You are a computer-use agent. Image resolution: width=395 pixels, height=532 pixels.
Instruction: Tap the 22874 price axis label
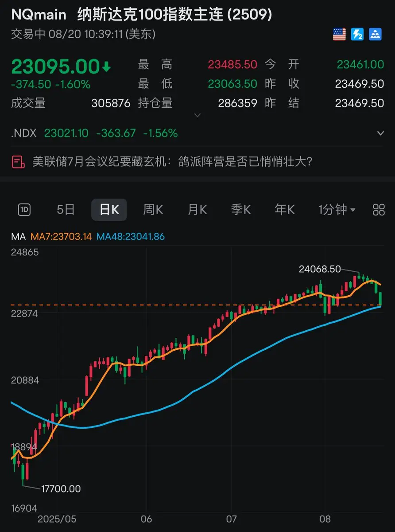[24, 313]
